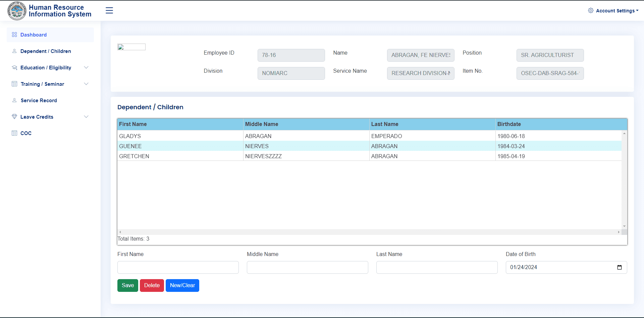This screenshot has width=644, height=318.
Task: Click birthdate 1985-04-19 cell
Action: click(x=558, y=156)
